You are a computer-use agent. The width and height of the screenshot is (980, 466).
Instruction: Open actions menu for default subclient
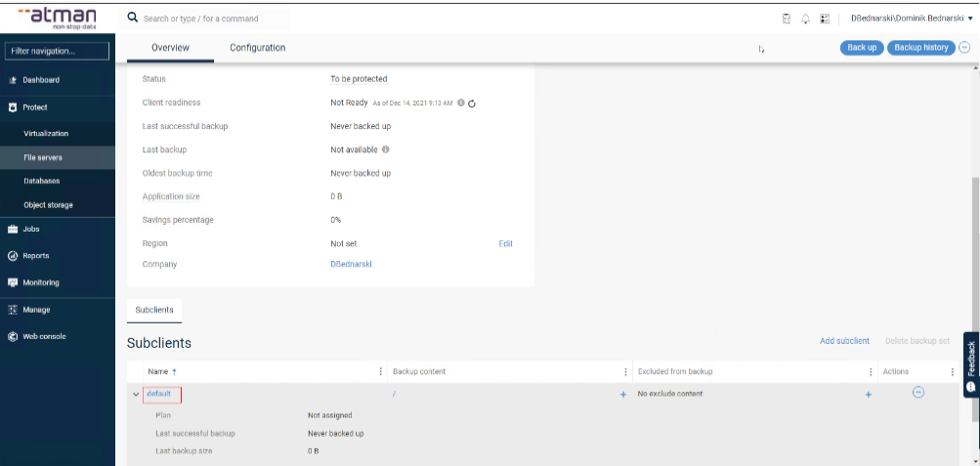pos(917,393)
